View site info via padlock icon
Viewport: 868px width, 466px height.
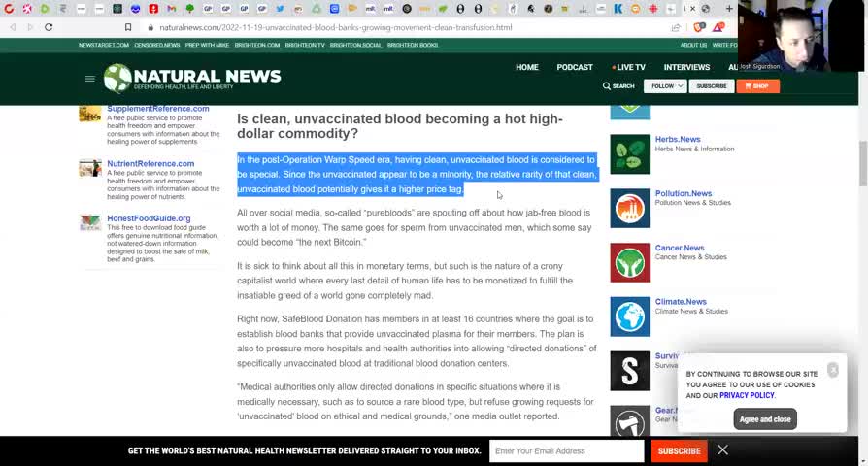150,27
